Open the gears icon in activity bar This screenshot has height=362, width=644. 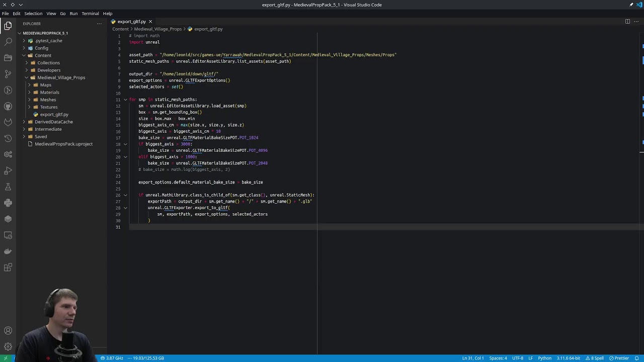tap(8, 154)
